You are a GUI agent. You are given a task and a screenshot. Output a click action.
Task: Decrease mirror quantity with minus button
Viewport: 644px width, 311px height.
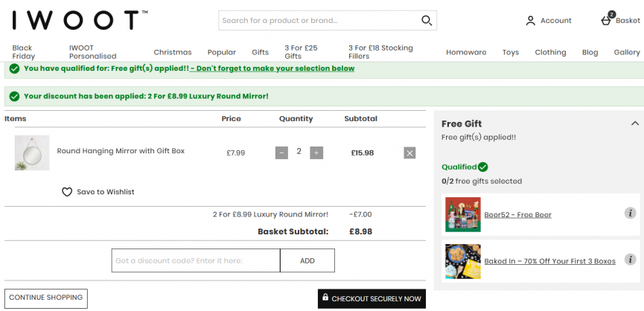(x=281, y=153)
